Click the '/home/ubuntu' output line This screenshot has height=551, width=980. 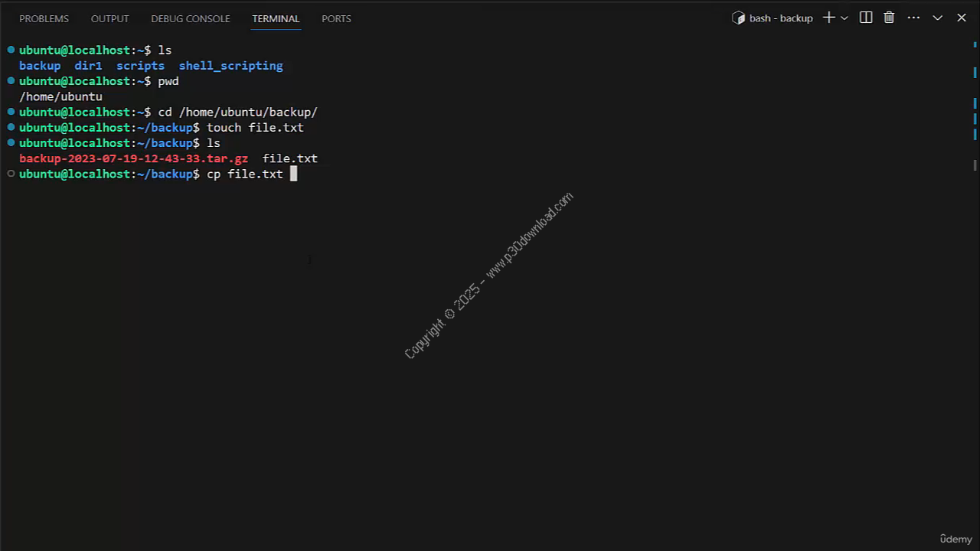tap(60, 96)
